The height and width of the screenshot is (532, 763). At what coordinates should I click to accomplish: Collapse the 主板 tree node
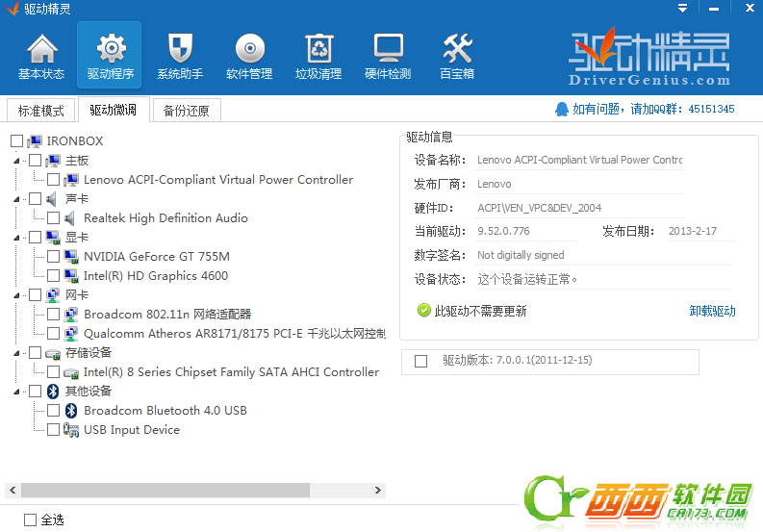16,161
